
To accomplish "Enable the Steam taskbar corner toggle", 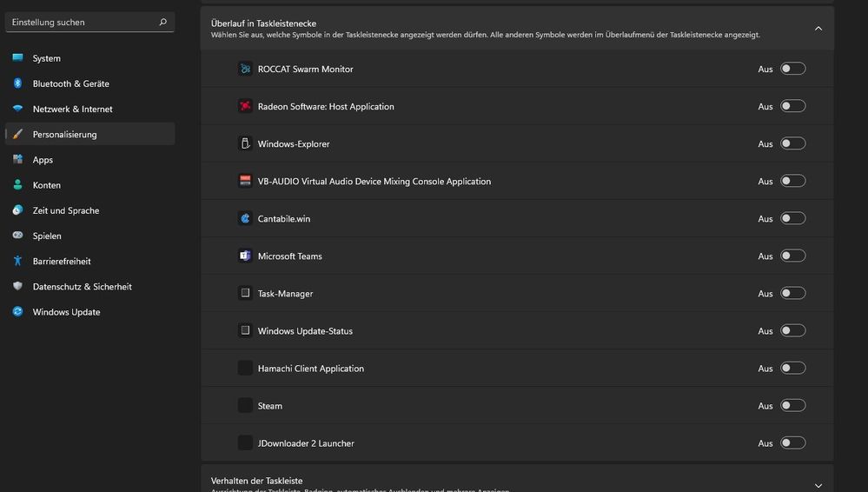I will 792,405.
